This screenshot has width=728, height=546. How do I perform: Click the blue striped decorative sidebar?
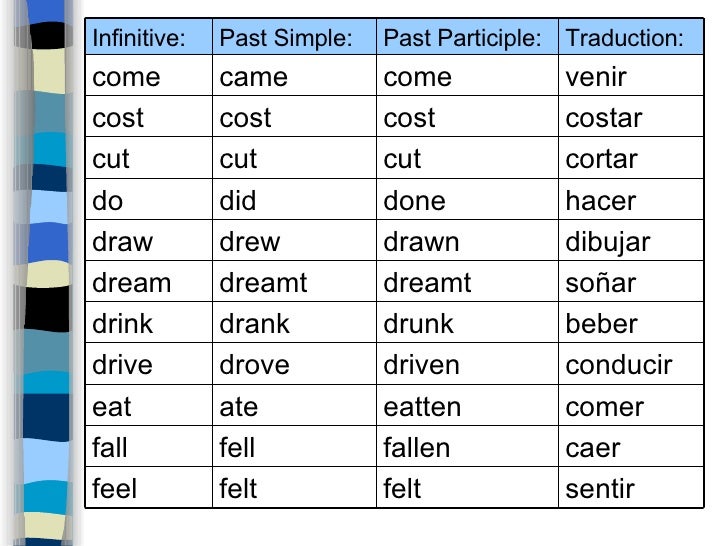point(44,273)
